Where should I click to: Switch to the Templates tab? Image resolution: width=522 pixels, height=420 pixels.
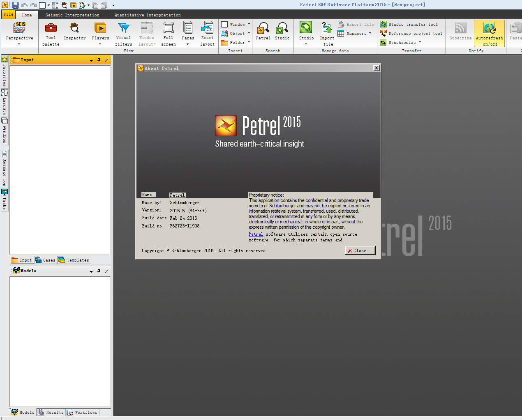coord(74,260)
